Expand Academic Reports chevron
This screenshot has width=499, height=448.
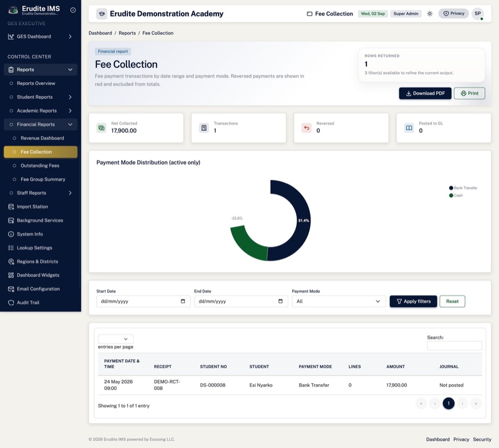click(x=70, y=111)
